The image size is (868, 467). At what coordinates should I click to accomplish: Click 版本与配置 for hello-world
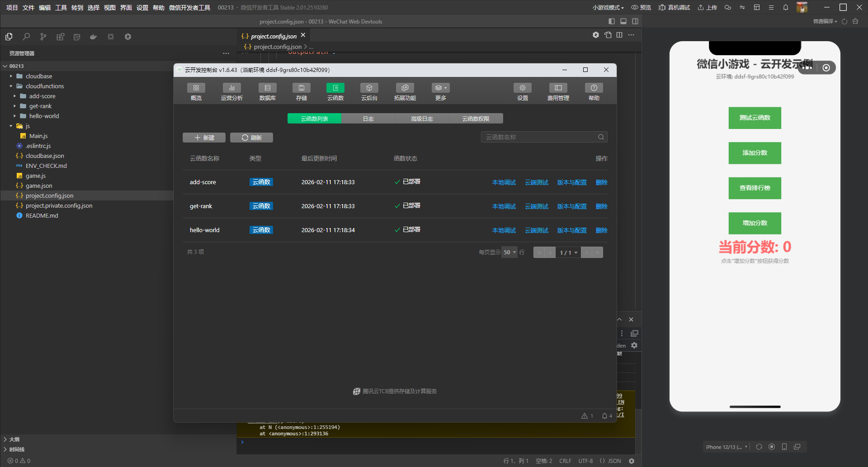tap(572, 230)
